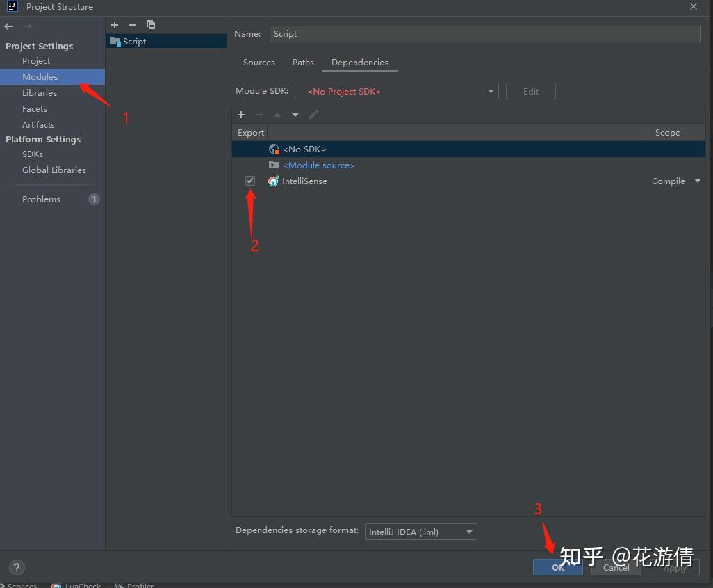Open the Module SDK dropdown
This screenshot has height=588, width=713.
click(491, 91)
